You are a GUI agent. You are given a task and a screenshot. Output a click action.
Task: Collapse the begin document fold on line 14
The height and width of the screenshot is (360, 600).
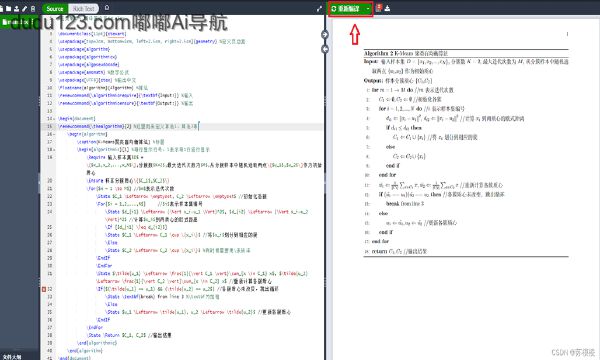(x=54, y=119)
